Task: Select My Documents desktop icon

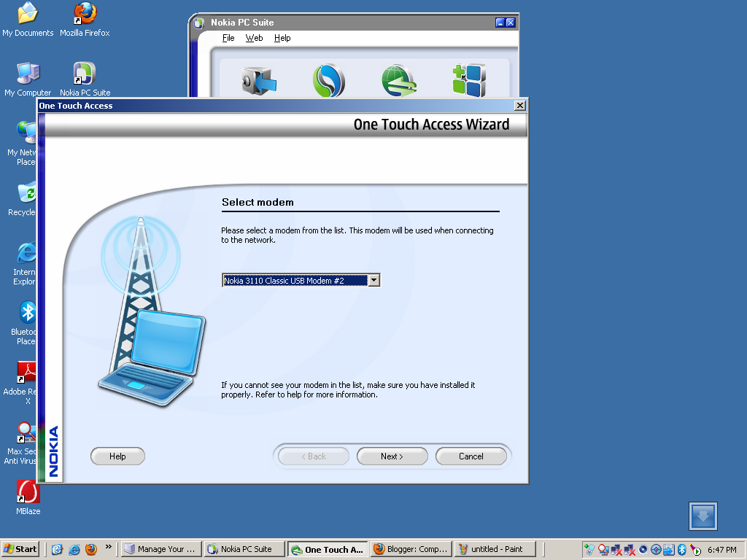Action: pyautogui.click(x=28, y=20)
